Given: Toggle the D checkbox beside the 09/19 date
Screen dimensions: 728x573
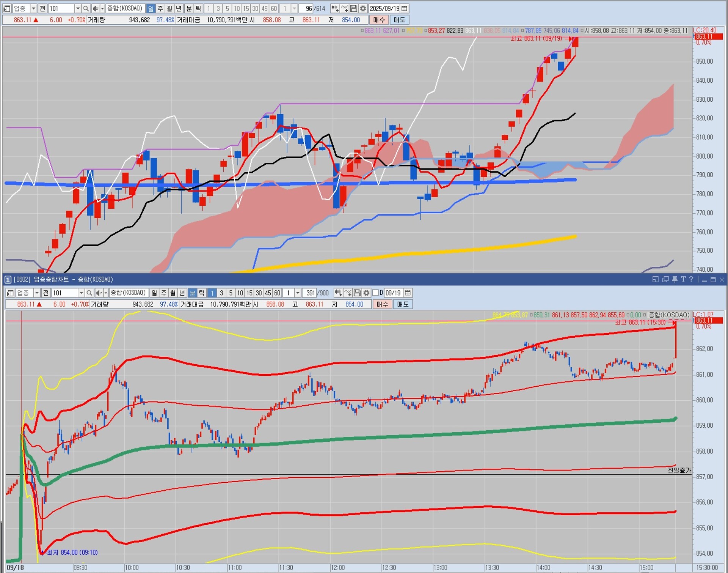Looking at the screenshot, I should 376,293.
